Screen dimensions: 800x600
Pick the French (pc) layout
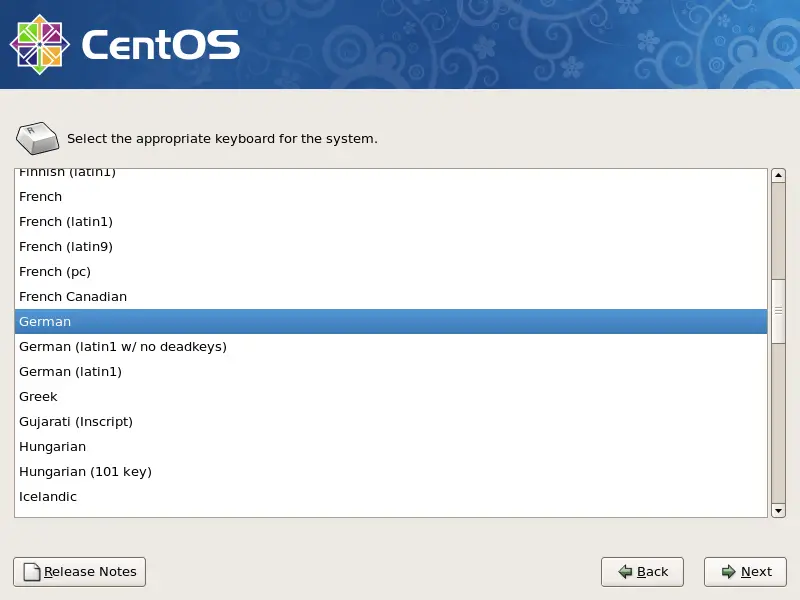coord(391,271)
